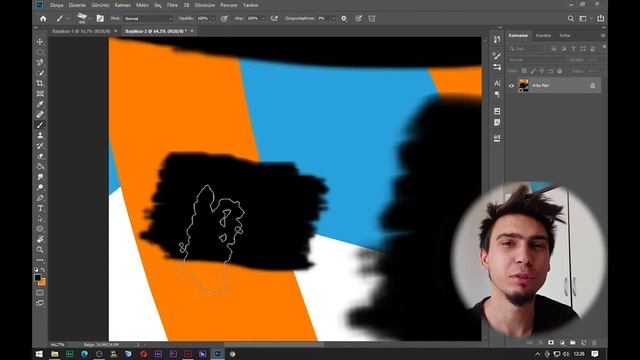Viewport: 640px width, 360px height.
Task: Click the foreground color black swatch
Action: coord(38,278)
